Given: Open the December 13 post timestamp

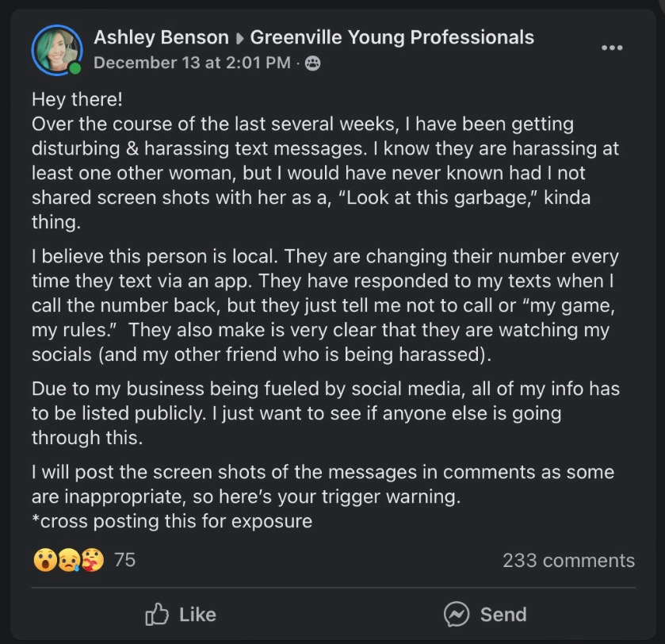Looking at the screenshot, I should point(192,63).
